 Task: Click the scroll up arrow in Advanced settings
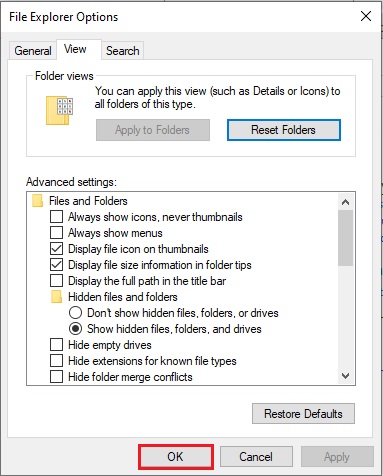click(x=346, y=202)
